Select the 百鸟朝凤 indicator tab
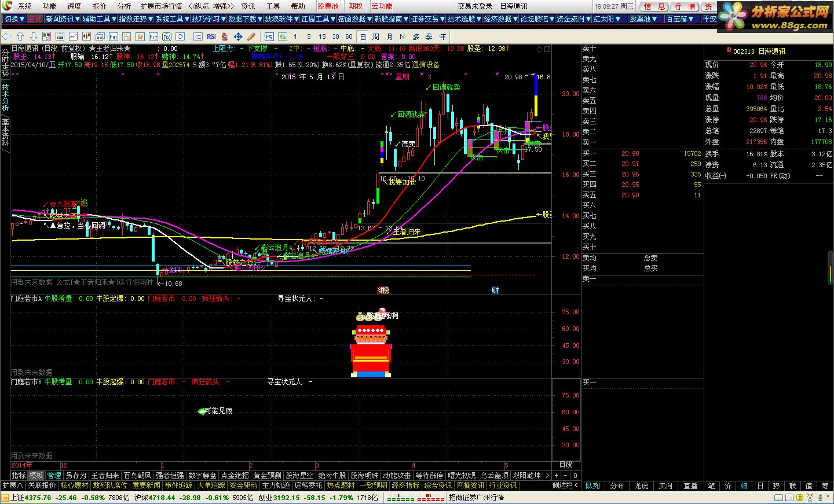834x504 pixels. pos(138,476)
